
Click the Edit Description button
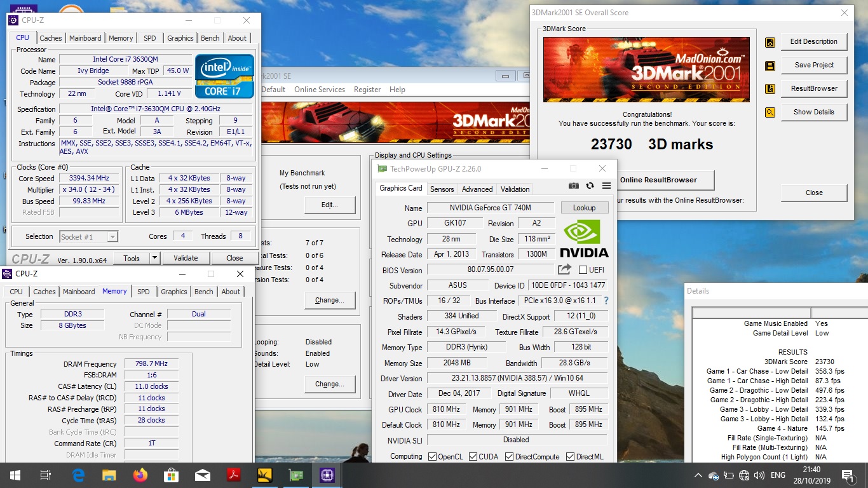[x=814, y=42]
